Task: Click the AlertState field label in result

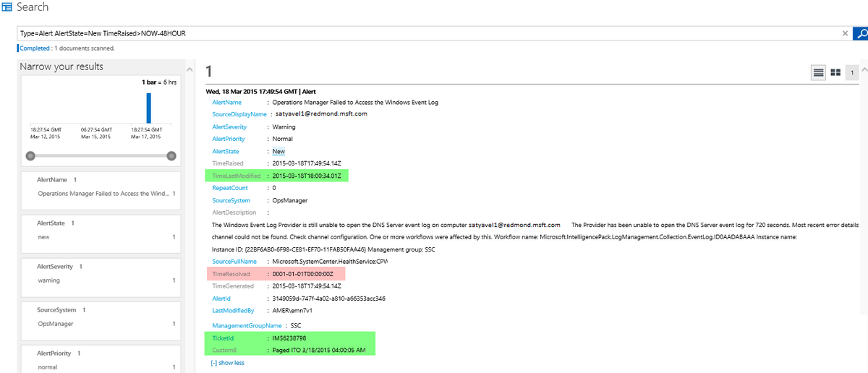Action: point(226,152)
